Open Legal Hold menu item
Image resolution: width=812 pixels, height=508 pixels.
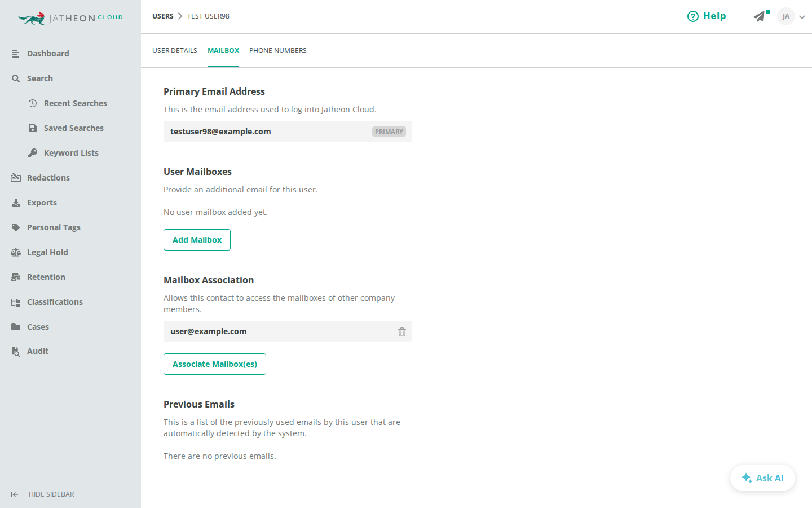47,252
